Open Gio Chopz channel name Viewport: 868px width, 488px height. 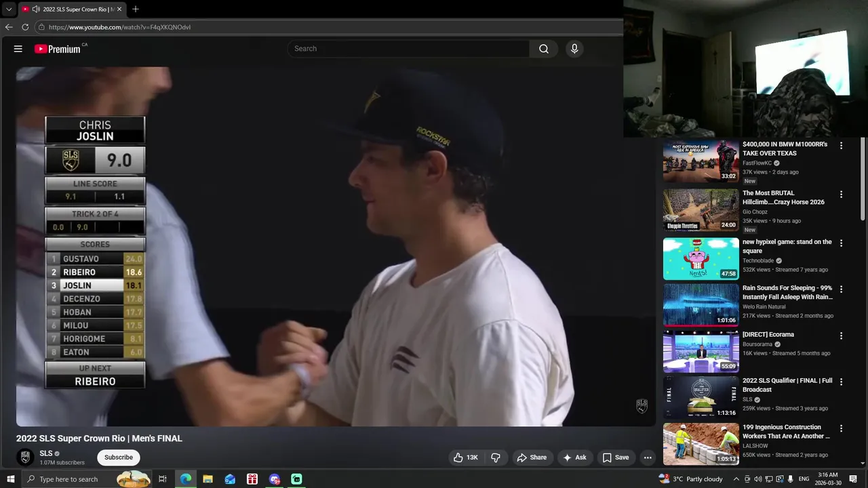(755, 212)
